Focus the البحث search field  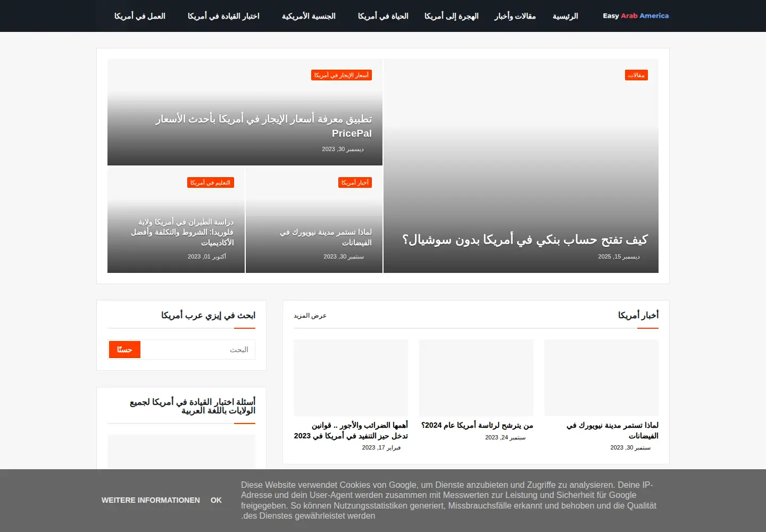point(197,350)
